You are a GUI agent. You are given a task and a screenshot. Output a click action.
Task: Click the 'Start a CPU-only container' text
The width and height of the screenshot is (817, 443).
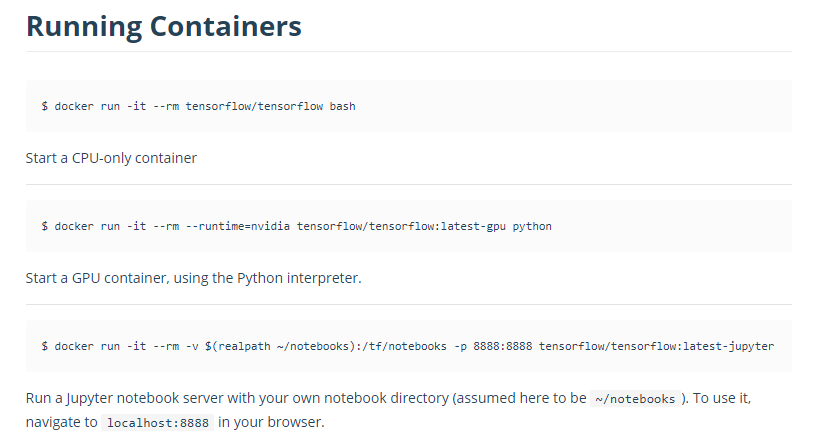[111, 158]
